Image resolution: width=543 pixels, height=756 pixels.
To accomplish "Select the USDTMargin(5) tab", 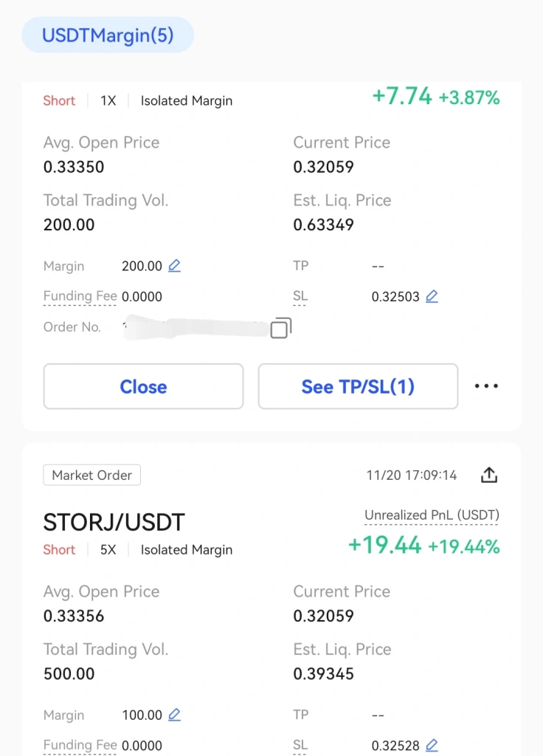I will pos(108,35).
